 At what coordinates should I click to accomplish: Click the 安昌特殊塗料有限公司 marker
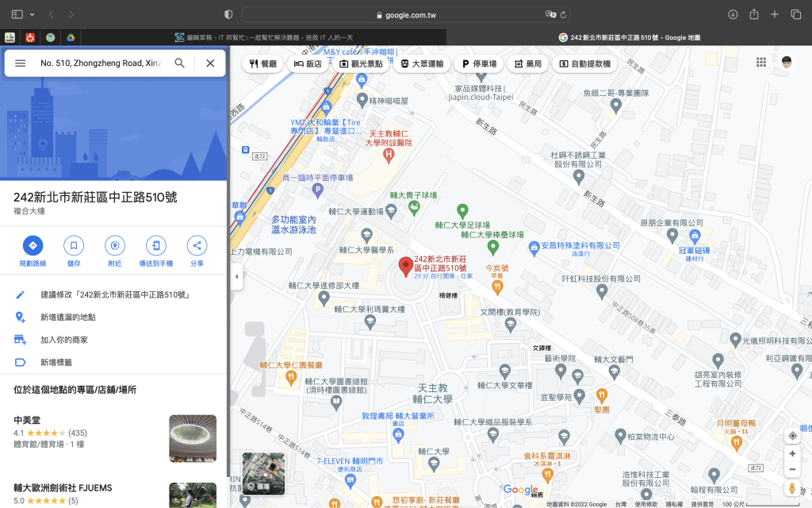point(534,248)
